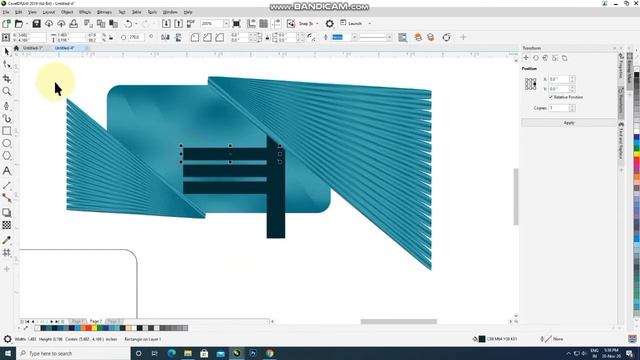Select the Freehand drawing tool
The width and height of the screenshot is (640, 360).
tap(7, 106)
